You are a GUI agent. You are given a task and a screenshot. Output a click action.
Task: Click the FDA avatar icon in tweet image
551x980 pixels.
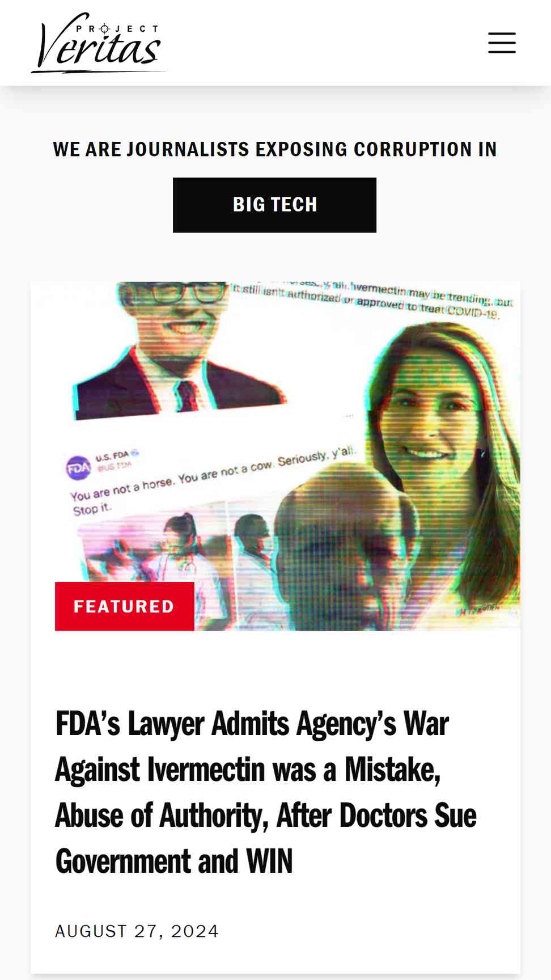point(78,468)
